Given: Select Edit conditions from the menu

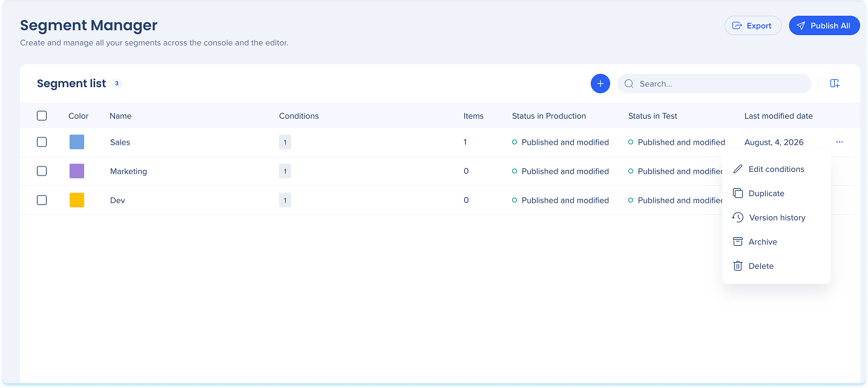Looking at the screenshot, I should click(x=777, y=169).
